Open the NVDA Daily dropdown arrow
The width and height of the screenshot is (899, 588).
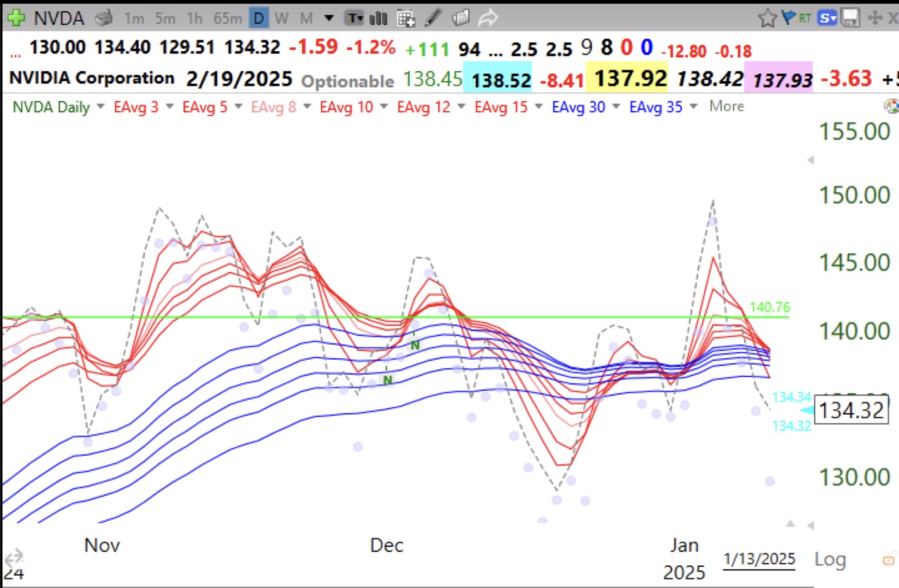point(101,107)
